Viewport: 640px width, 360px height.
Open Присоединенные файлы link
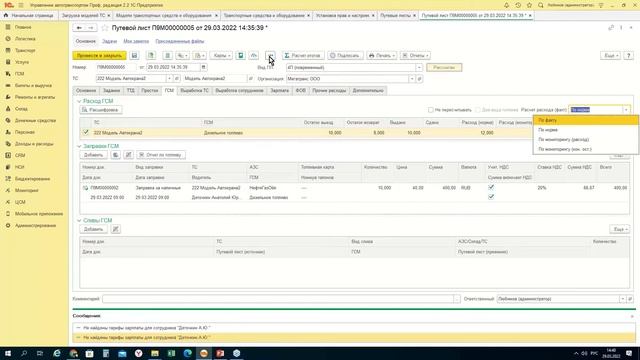(180, 41)
